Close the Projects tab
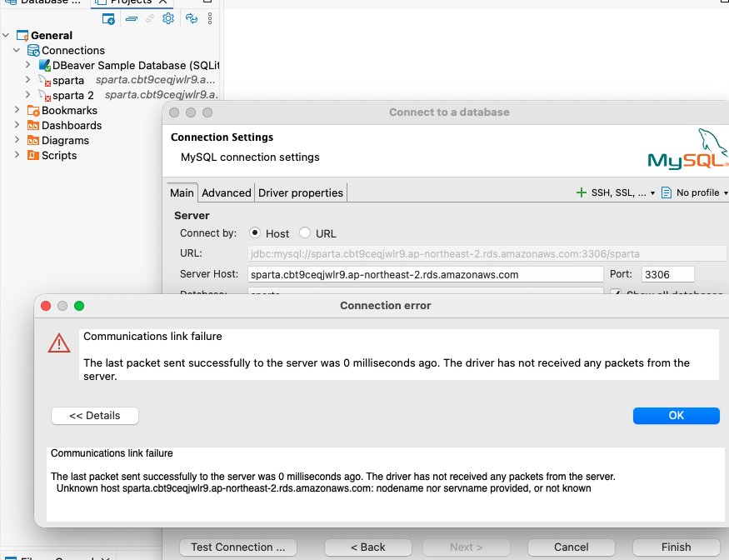This screenshot has height=560, width=729. (162, 2)
